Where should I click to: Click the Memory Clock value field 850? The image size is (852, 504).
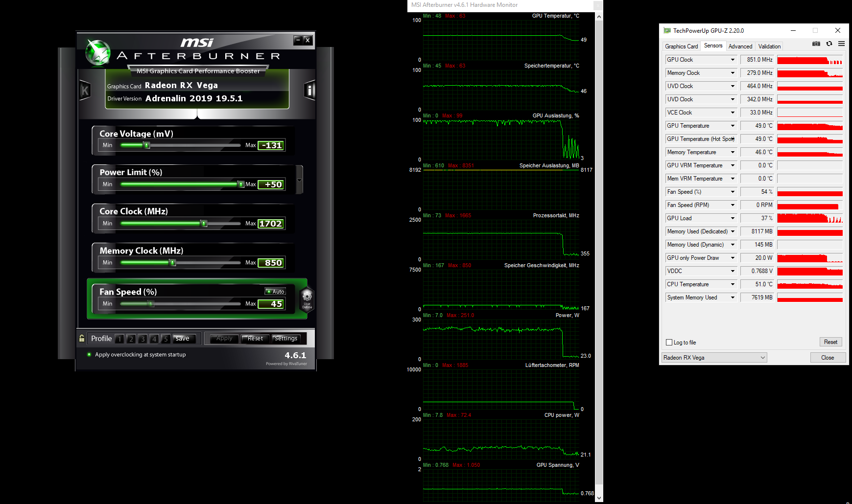coord(271,263)
